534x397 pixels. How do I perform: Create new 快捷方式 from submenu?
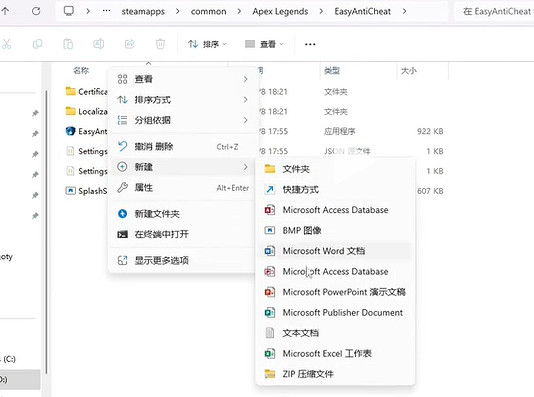pyautogui.click(x=335, y=189)
